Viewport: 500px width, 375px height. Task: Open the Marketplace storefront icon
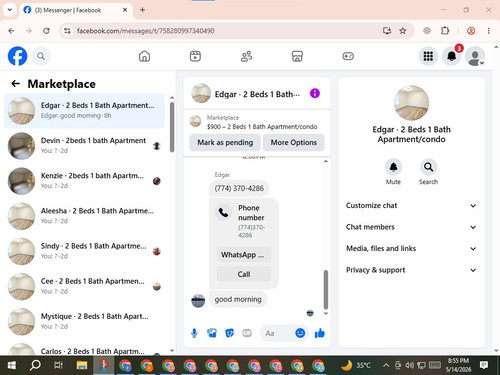click(x=297, y=56)
